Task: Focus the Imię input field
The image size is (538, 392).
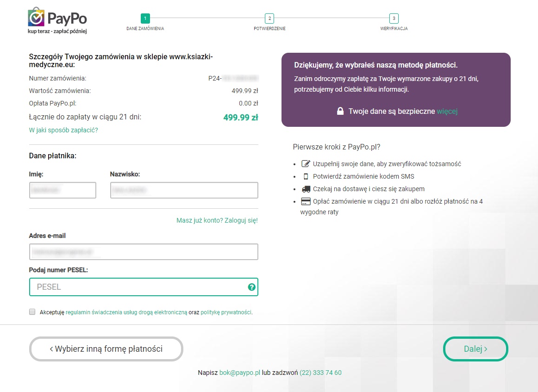Action: tap(63, 190)
